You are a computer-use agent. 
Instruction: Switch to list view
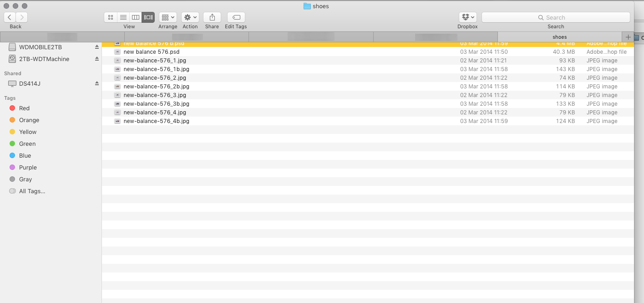[x=123, y=17]
